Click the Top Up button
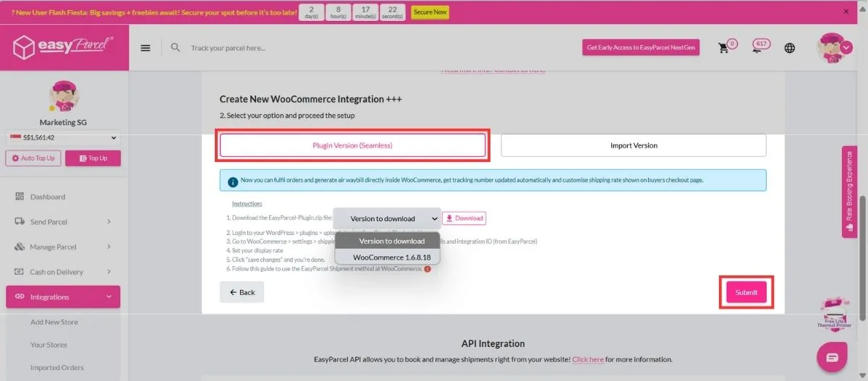The image size is (868, 381). coord(93,158)
